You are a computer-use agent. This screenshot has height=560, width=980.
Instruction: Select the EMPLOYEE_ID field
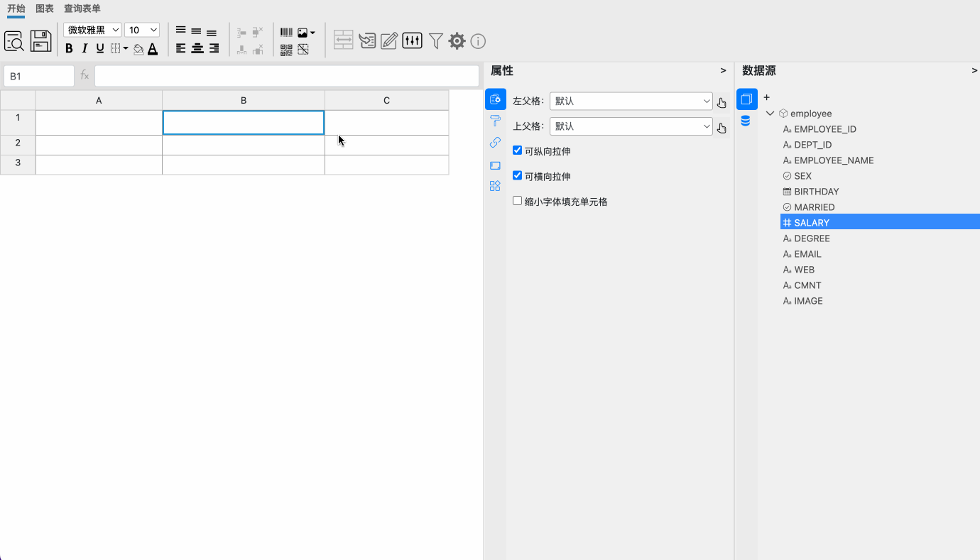[x=825, y=129]
